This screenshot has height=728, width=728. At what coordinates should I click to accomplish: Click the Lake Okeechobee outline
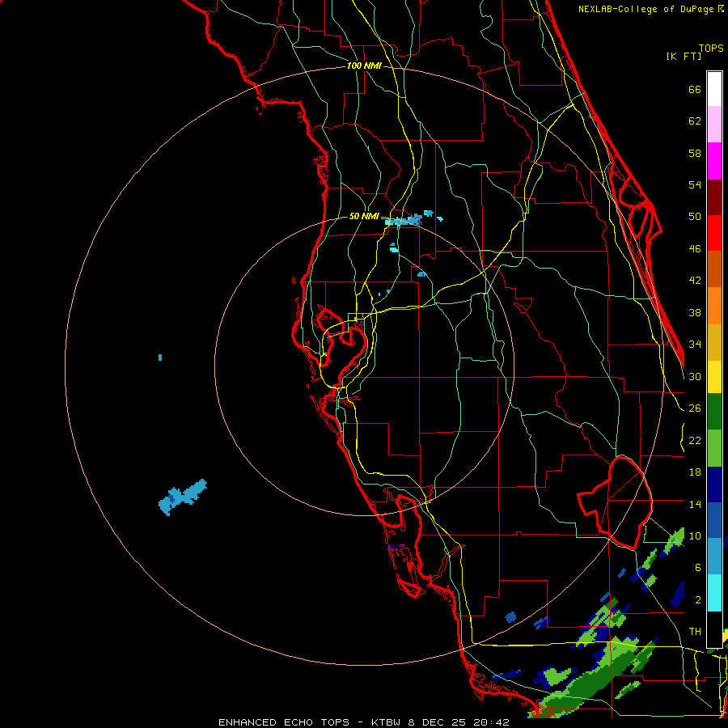616,502
